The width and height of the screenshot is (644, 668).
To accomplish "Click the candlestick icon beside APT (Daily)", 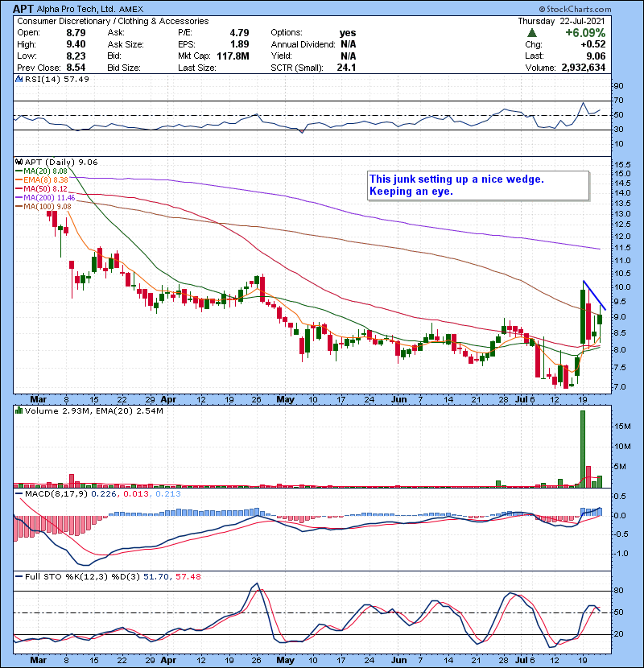I will [19, 162].
